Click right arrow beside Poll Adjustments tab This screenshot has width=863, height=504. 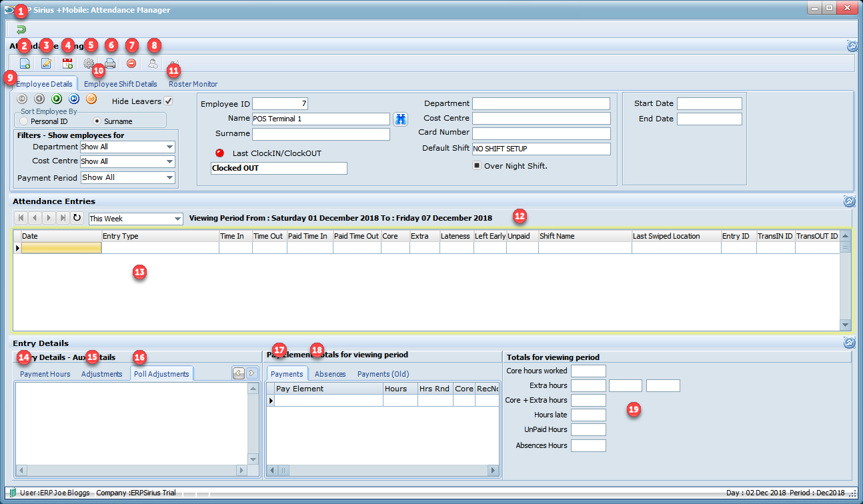(x=251, y=373)
